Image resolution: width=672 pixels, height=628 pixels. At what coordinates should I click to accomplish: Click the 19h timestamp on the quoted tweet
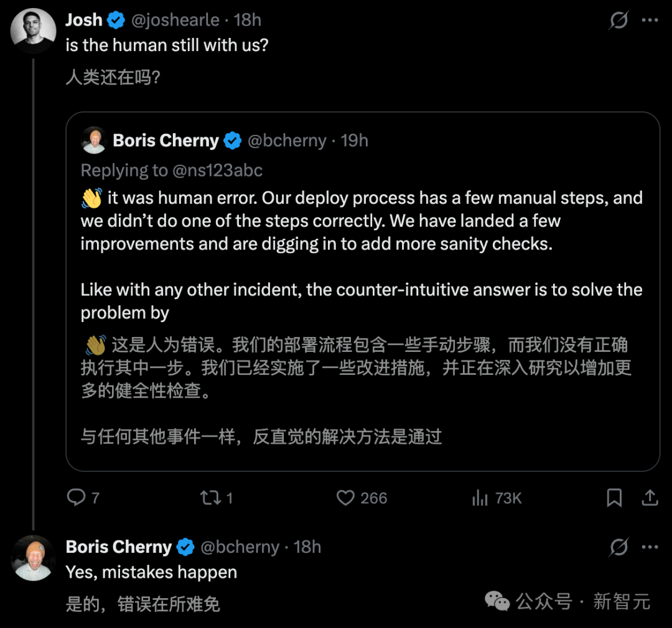click(355, 141)
